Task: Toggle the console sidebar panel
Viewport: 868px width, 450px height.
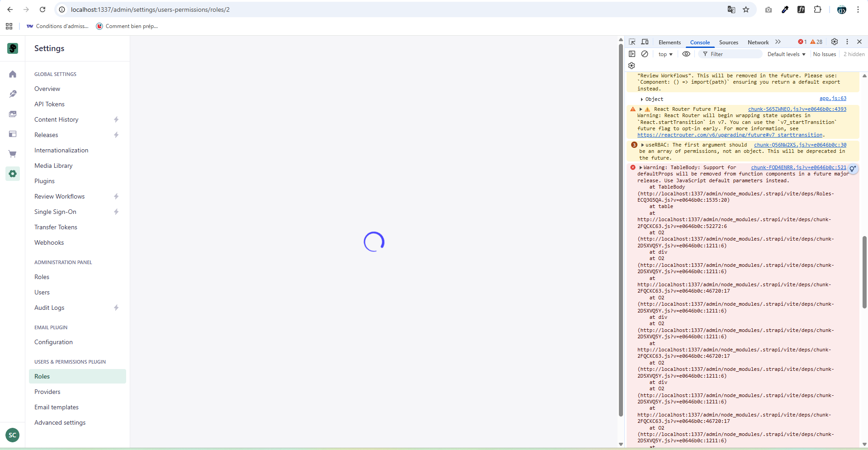Action: click(632, 54)
